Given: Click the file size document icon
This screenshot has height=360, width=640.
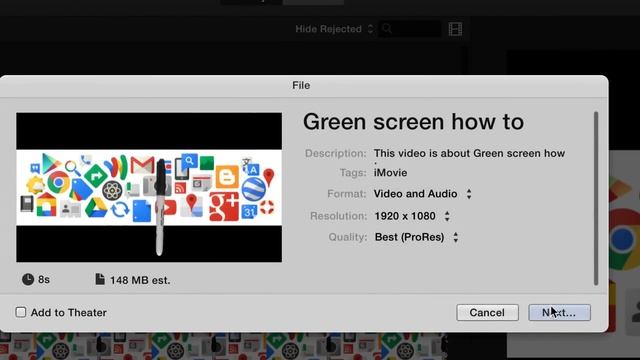Looking at the screenshot, I should [x=100, y=279].
